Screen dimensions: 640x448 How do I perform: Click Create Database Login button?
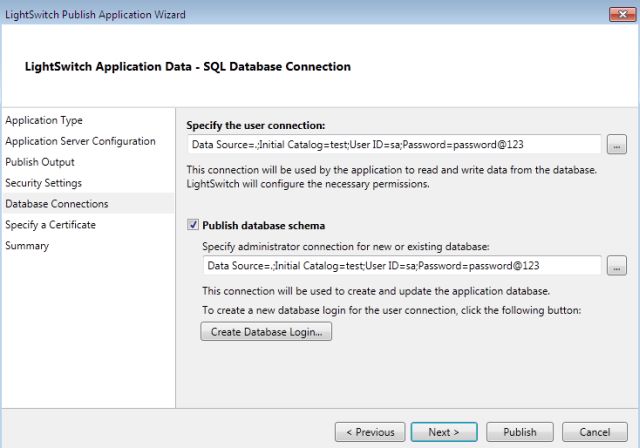[x=266, y=332]
